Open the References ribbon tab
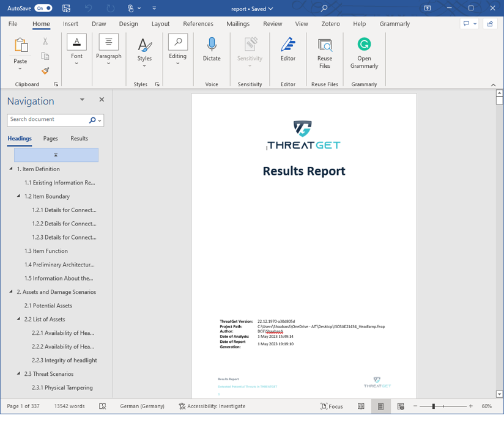504x440 pixels. 198,24
